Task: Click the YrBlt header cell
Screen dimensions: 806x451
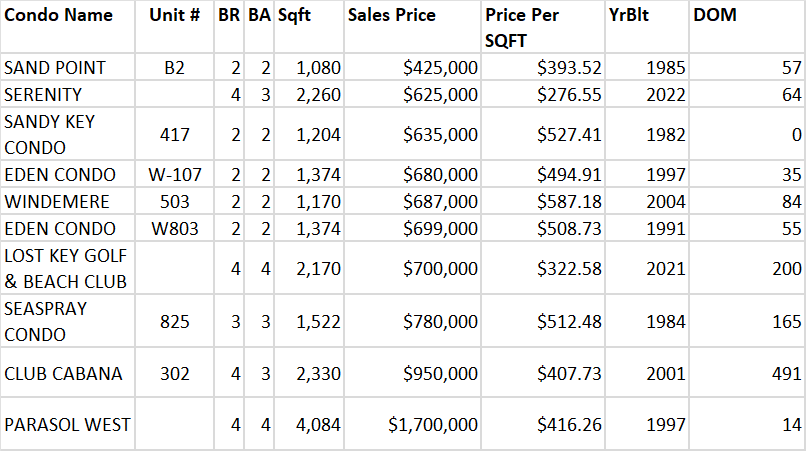Action: [x=627, y=16]
